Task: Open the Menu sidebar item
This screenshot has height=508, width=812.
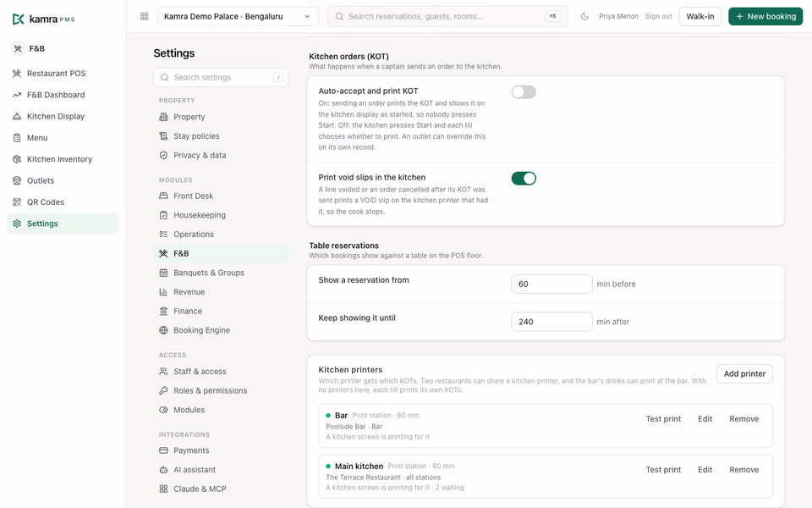Action: [63, 138]
